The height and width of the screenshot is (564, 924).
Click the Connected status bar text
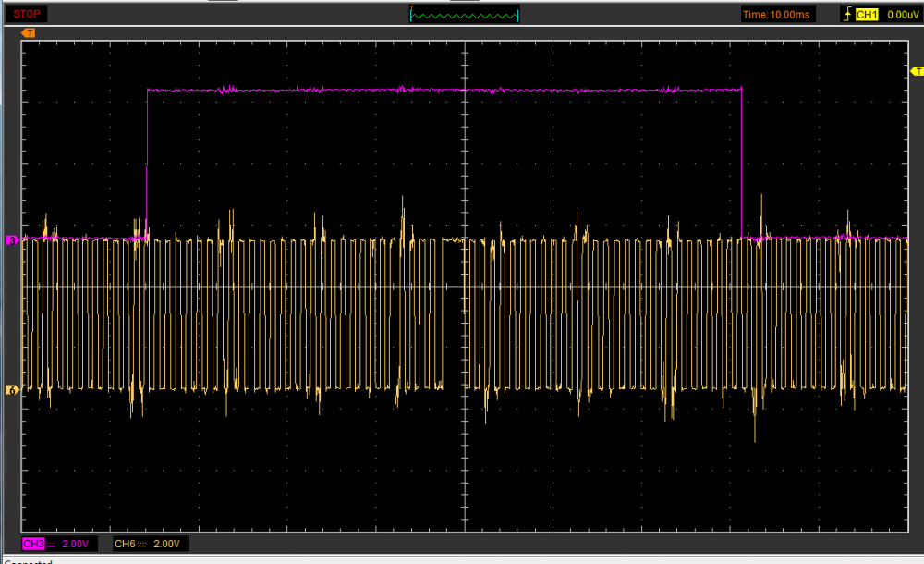coord(28,560)
